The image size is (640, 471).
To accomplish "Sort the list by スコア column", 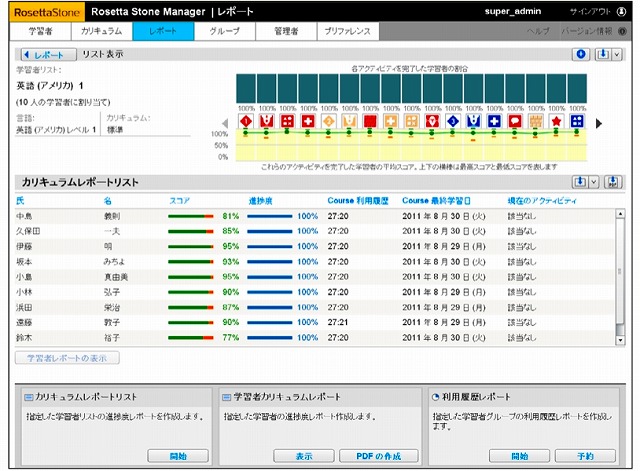I will [180, 200].
